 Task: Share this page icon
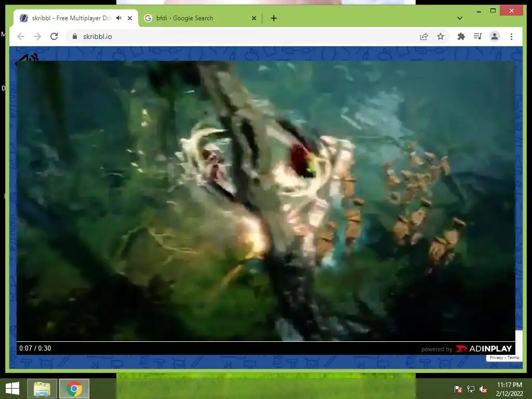424,36
